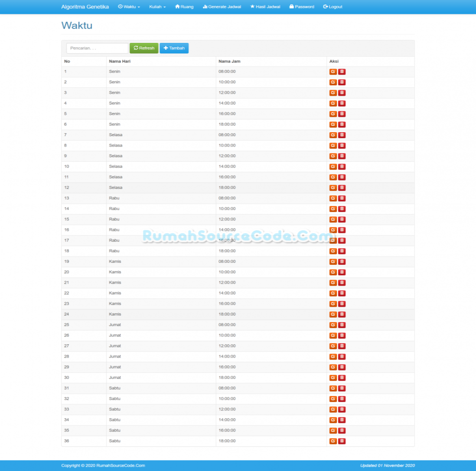Delete row 5 Senin 16:00:00
476x471 pixels.
point(342,113)
